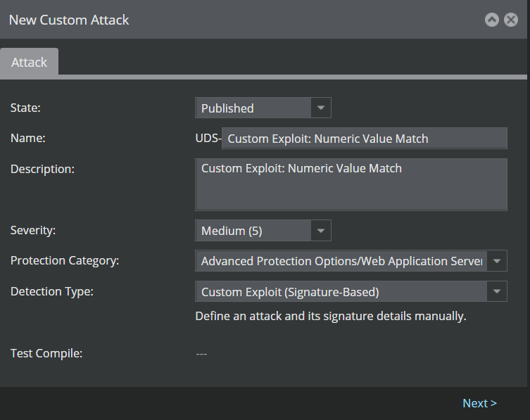The width and height of the screenshot is (530, 420).
Task: Click the New Custom Attack title text
Action: click(69, 20)
